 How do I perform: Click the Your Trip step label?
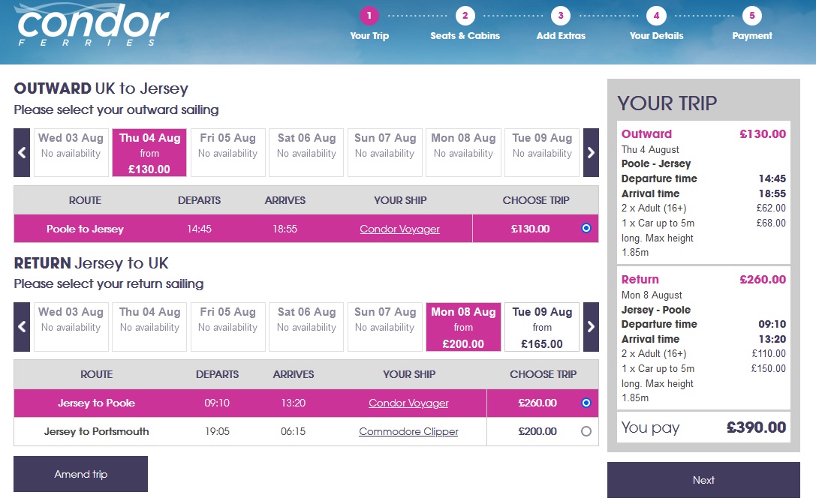(x=369, y=36)
